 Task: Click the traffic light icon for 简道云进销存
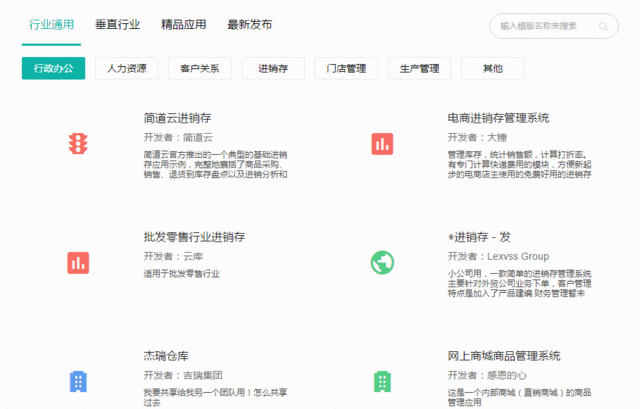pos(78,144)
